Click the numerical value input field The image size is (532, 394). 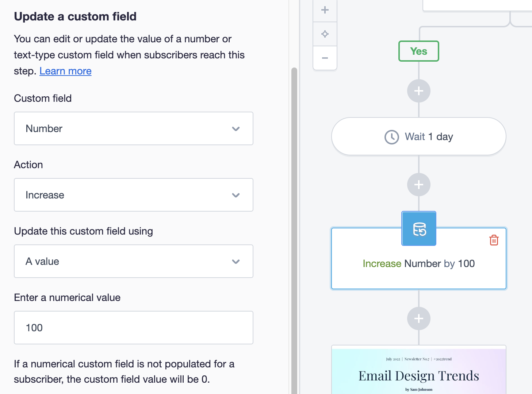tap(133, 328)
